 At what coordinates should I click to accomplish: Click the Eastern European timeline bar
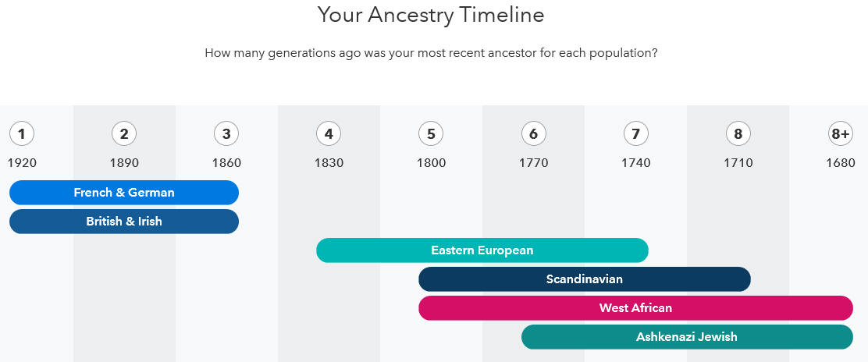coord(482,250)
